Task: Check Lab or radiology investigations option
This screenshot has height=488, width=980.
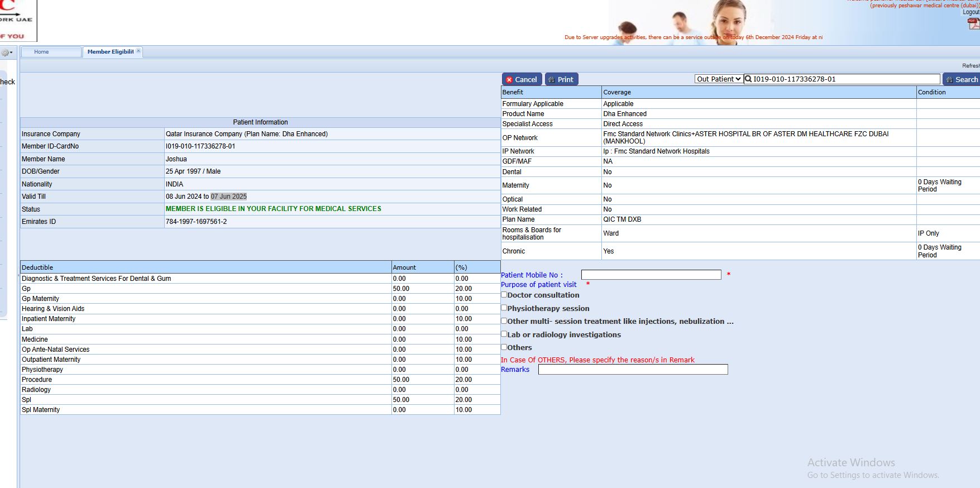Action: click(504, 334)
